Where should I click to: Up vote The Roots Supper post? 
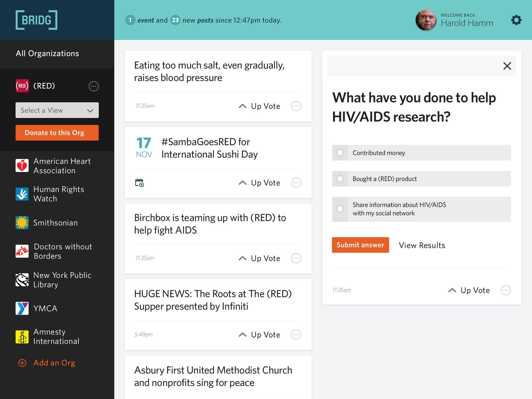point(259,335)
